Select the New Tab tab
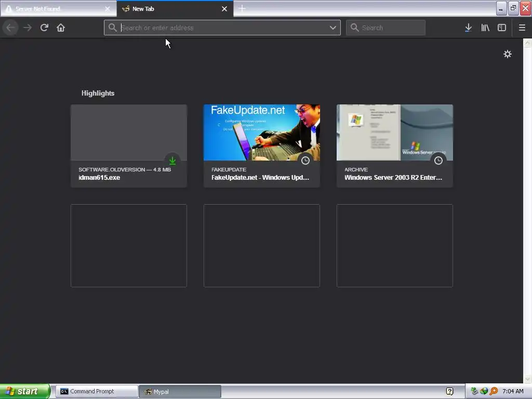The width and height of the screenshot is (532, 399). [175, 9]
